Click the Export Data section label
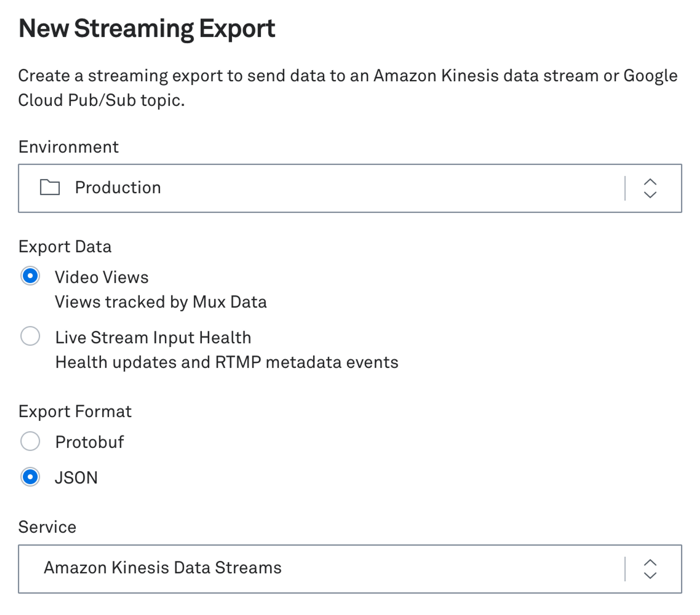The image size is (700, 615). [65, 247]
